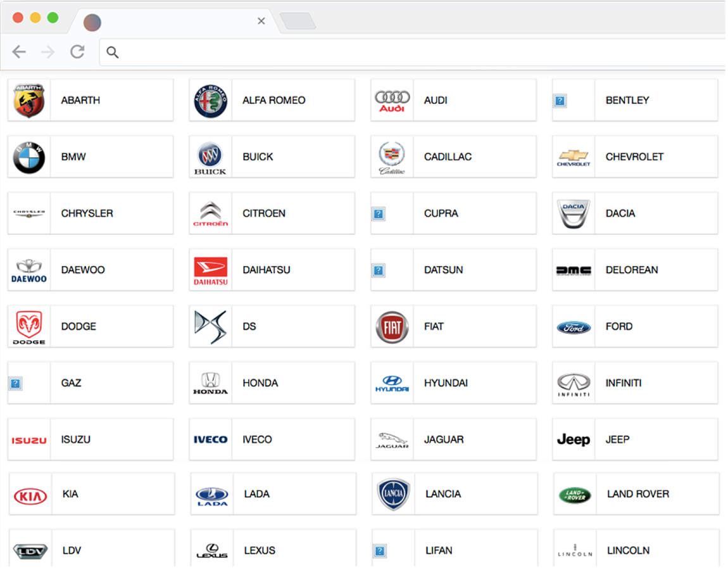Open the JAGUAR brand link

(454, 440)
